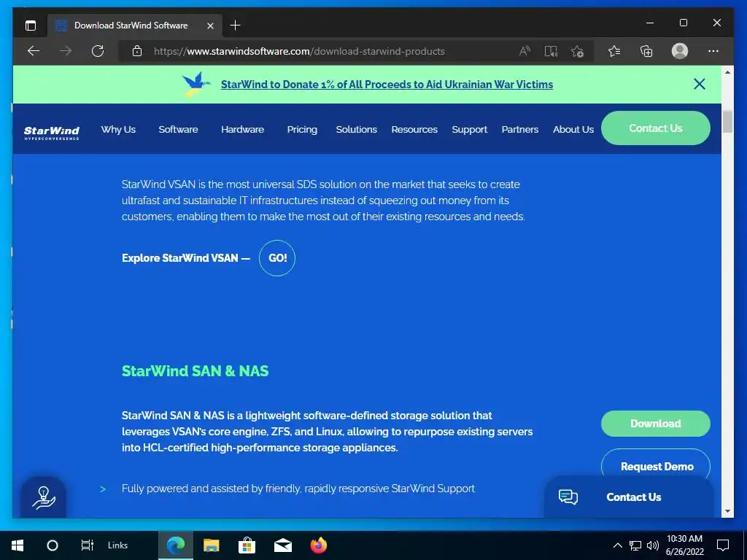The width and height of the screenshot is (747, 560).
Task: Open the taskbar Links toolbar
Action: [117, 545]
